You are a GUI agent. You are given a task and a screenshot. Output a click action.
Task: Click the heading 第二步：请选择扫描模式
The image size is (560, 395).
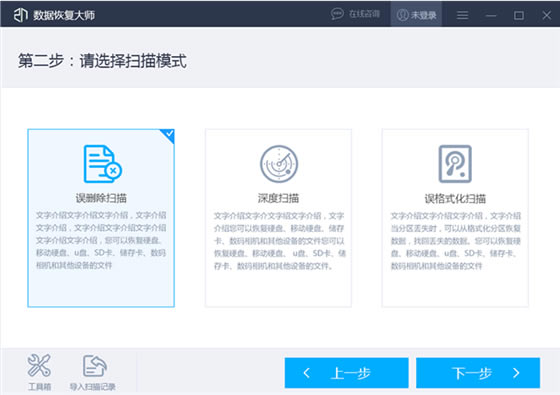pyautogui.click(x=102, y=61)
